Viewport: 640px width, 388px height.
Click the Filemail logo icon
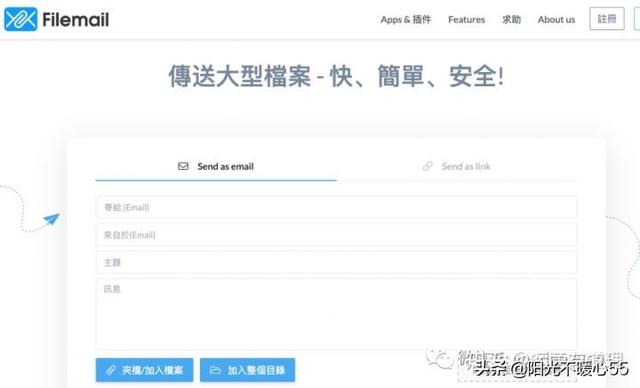[x=20, y=19]
